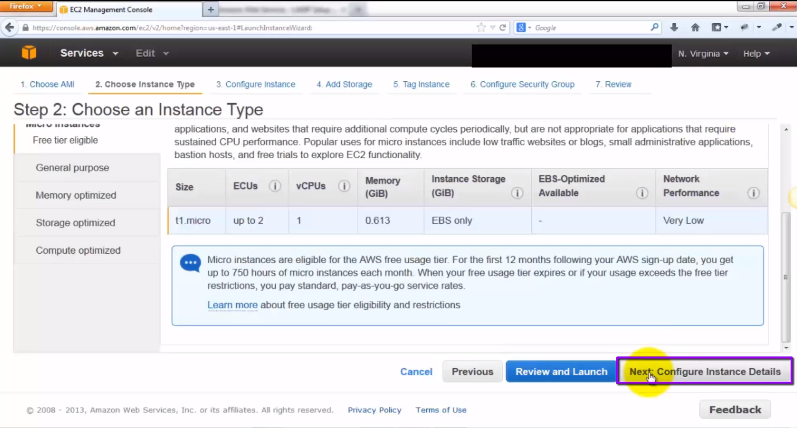This screenshot has width=797, height=428.
Task: Open URL history dropdown arrow
Action: coord(493,27)
